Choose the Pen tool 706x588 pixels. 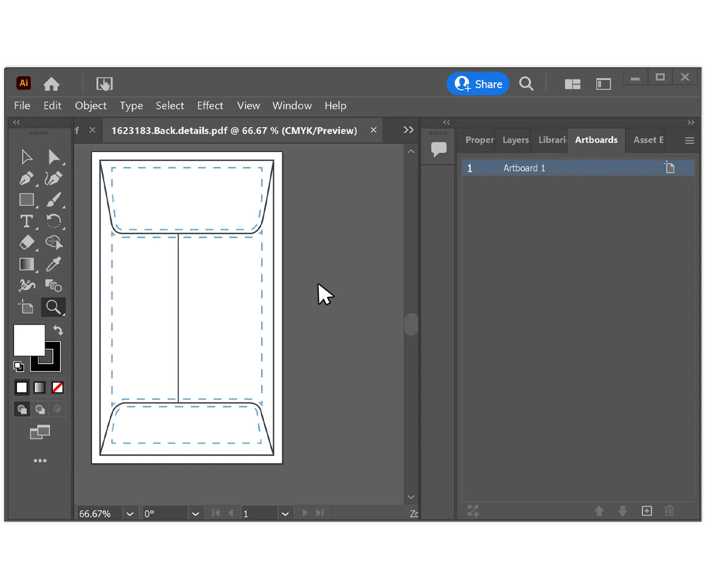click(26, 178)
